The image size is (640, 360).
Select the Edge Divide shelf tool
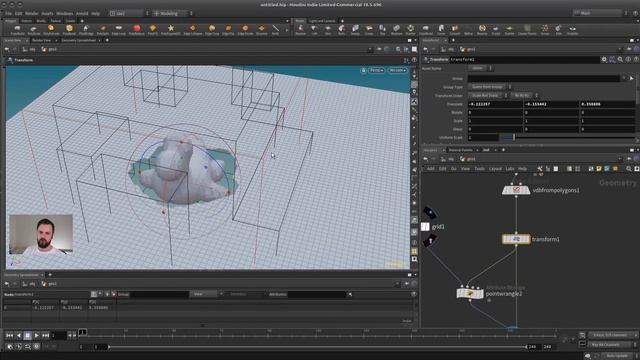(x=245, y=30)
